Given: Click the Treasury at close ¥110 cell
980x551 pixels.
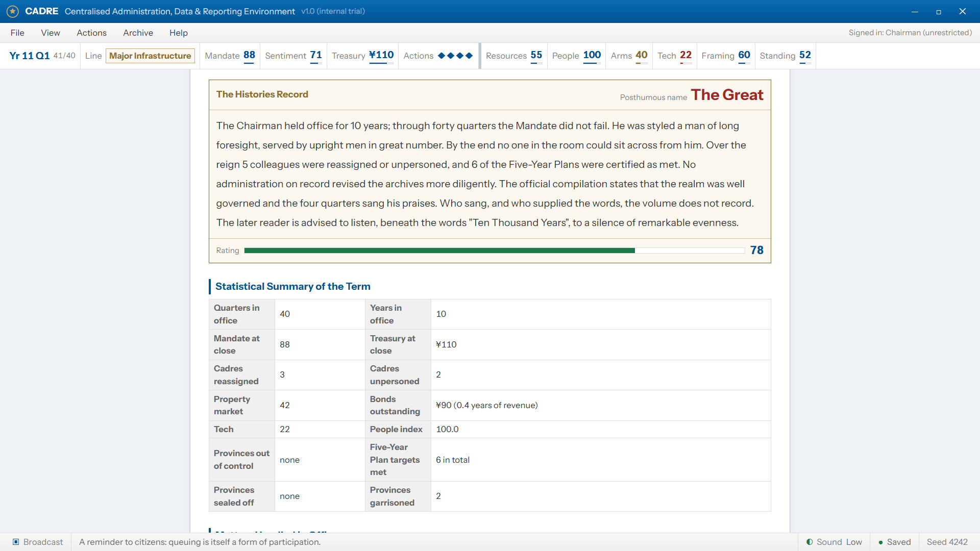Looking at the screenshot, I should pos(601,344).
